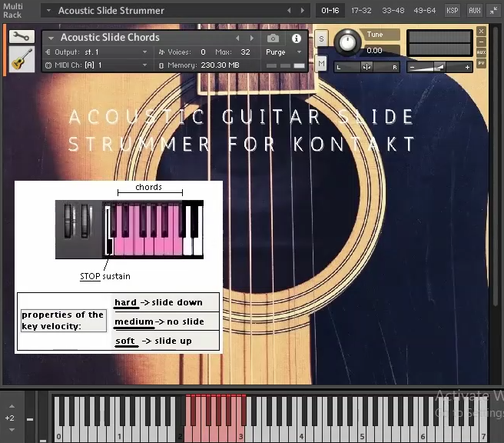Go to previous instrument preset arrow
This screenshot has height=443, width=504.
pos(237,38)
